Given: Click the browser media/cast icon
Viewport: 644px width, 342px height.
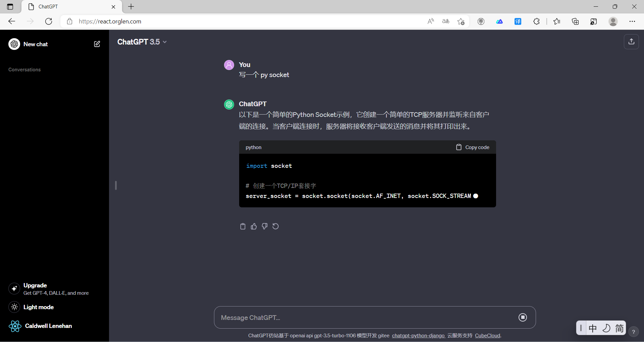Looking at the screenshot, I should (594, 21).
